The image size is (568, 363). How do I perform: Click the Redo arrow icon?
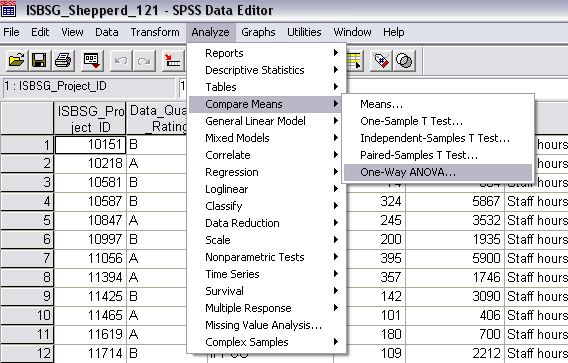coord(144,60)
